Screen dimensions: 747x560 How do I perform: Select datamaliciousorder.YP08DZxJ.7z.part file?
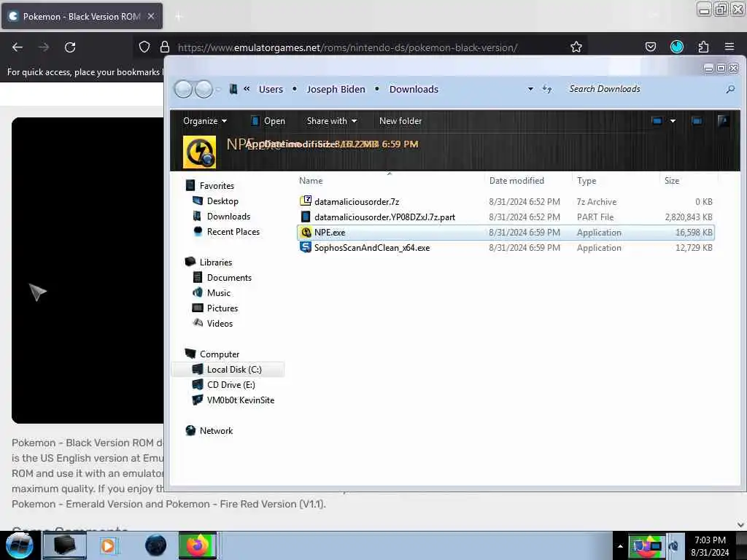[505, 217]
